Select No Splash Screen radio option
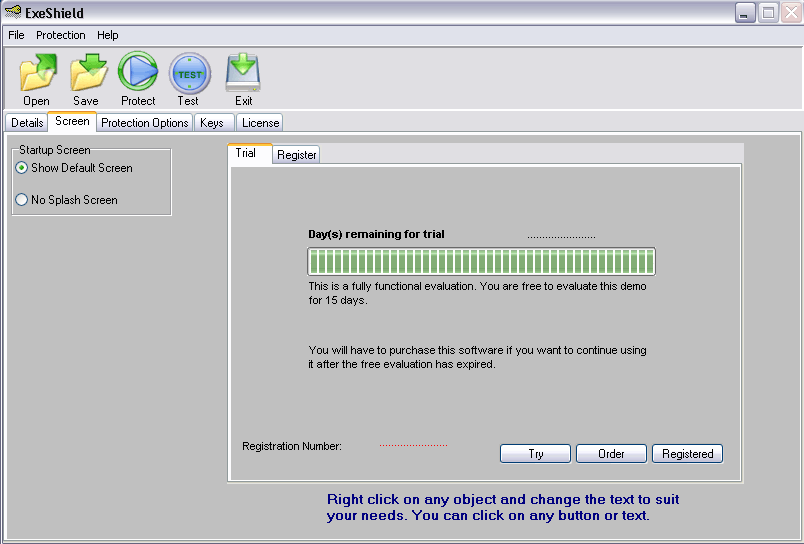804x544 pixels. pyautogui.click(x=22, y=200)
